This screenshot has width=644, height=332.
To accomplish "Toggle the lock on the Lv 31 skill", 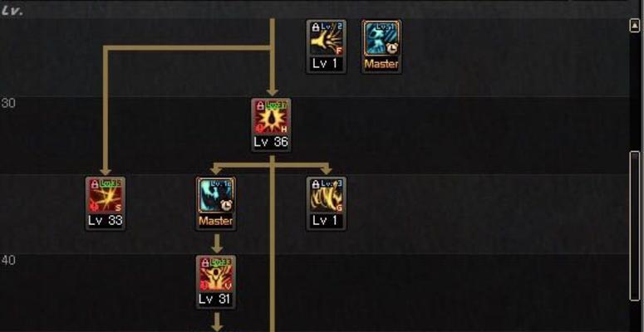I will [205, 263].
